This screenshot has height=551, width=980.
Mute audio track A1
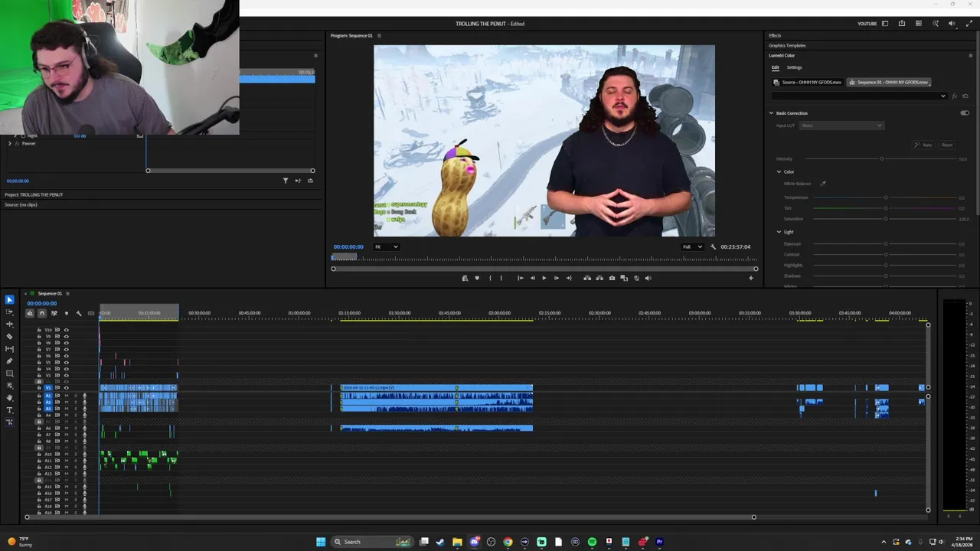coord(66,396)
